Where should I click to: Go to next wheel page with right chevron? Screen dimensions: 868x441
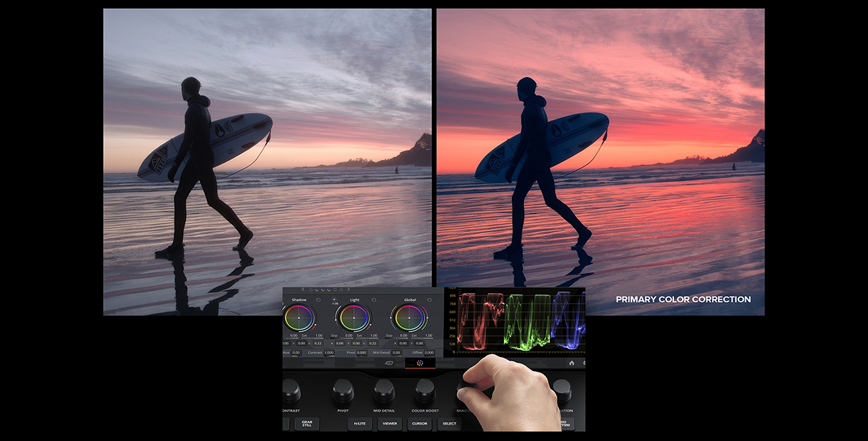coord(349,290)
